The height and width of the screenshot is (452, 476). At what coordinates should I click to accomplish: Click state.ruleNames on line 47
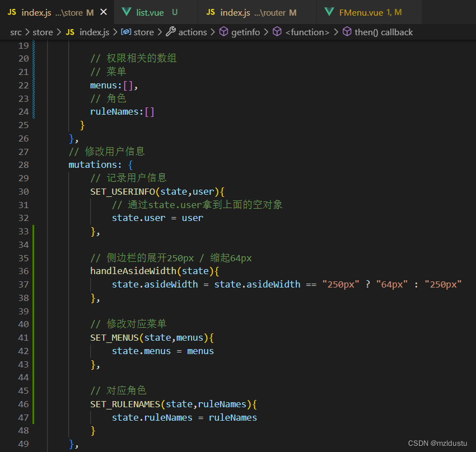[x=152, y=418]
